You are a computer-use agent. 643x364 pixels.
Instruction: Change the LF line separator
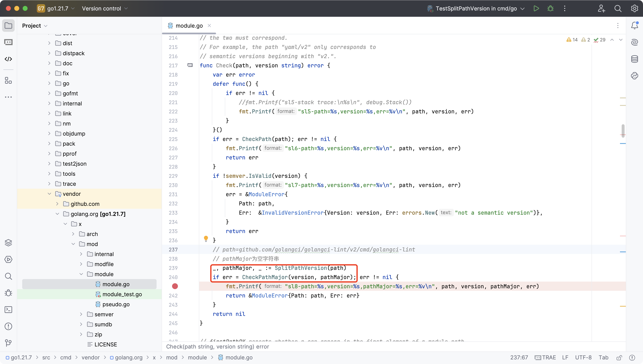pos(565,358)
